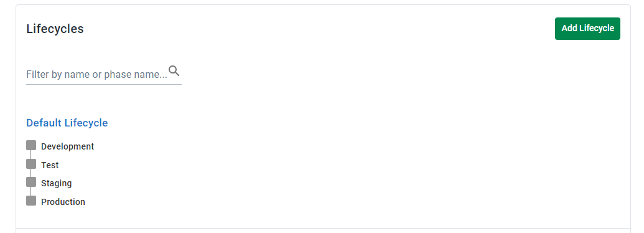Viewport: 644px width, 233px height.
Task: Click the Development phase label
Action: point(67,146)
